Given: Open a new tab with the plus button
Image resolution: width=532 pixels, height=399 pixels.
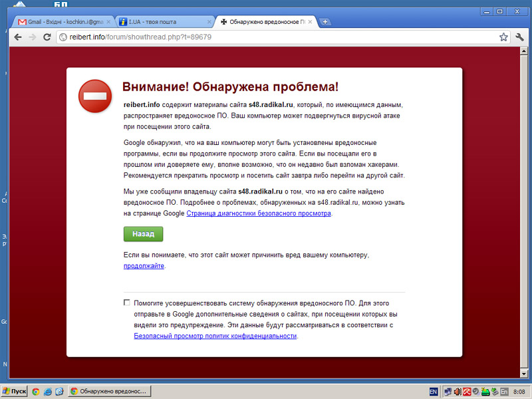Looking at the screenshot, I should click(325, 22).
